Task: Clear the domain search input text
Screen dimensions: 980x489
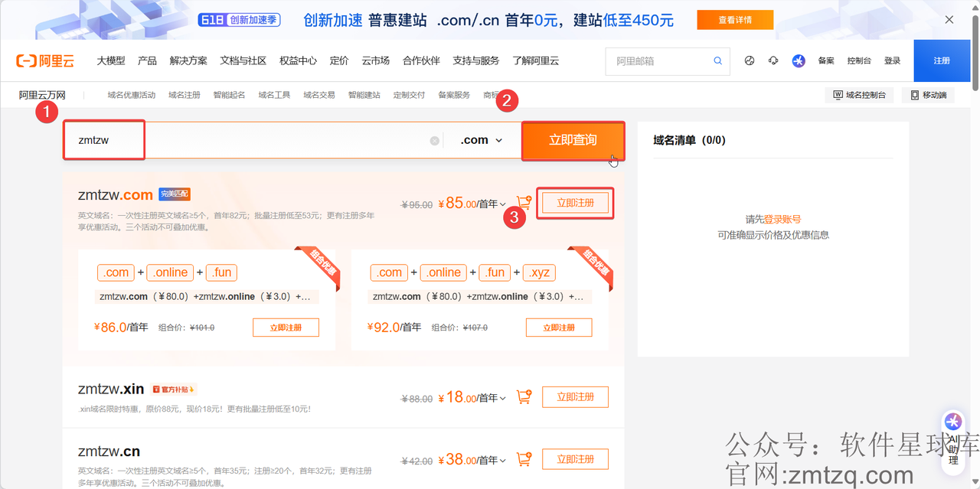Action: [435, 141]
